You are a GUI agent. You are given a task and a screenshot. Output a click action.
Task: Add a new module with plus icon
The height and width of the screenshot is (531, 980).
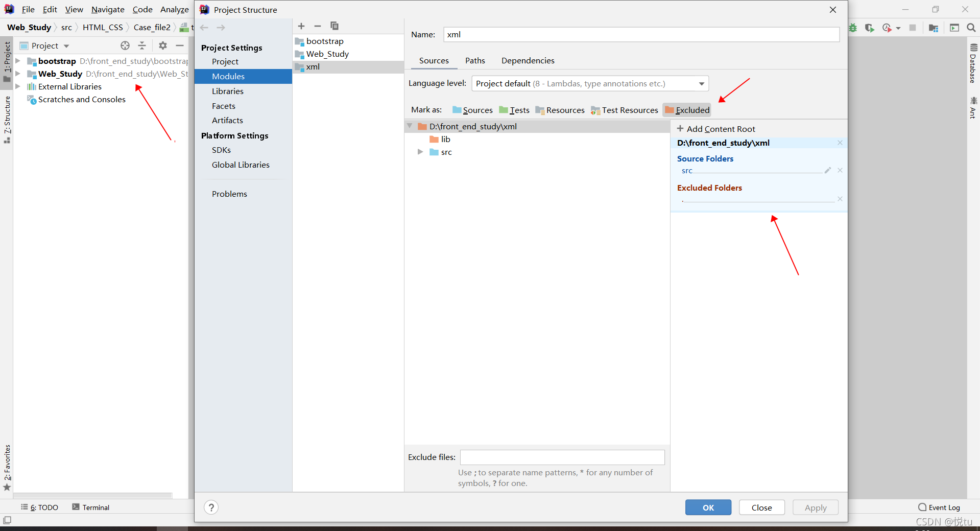click(x=301, y=26)
